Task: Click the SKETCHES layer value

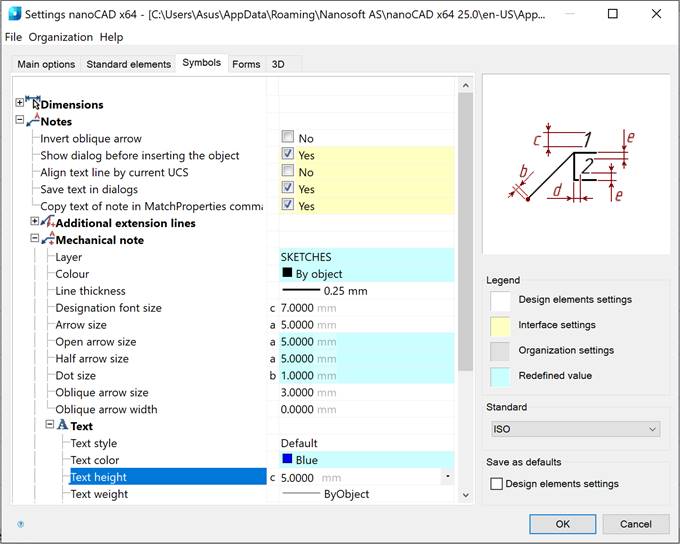Action: click(x=306, y=257)
